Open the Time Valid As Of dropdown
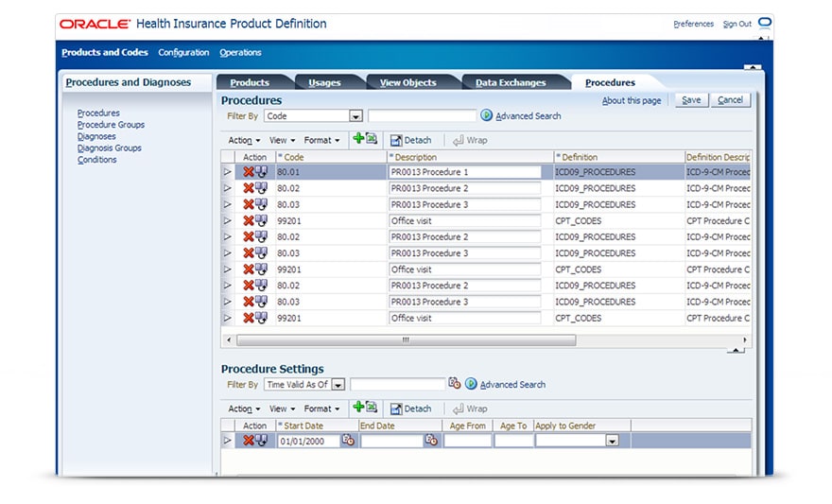 pyautogui.click(x=338, y=385)
